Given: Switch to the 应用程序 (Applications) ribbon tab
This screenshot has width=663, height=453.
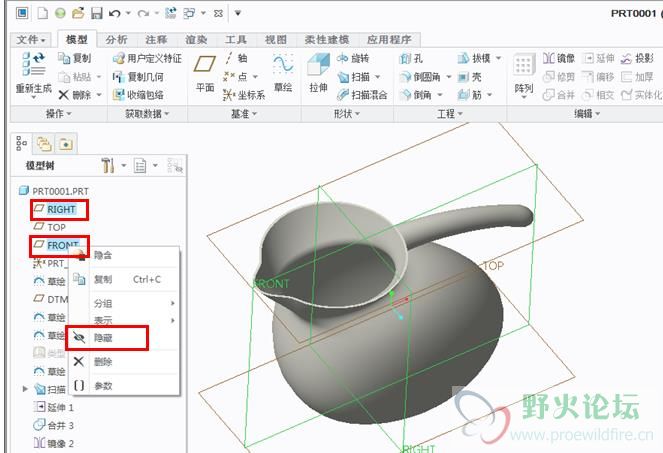Looking at the screenshot, I should 389,40.
